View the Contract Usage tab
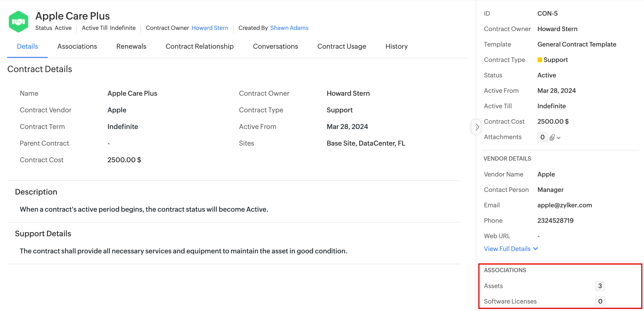 point(342,46)
